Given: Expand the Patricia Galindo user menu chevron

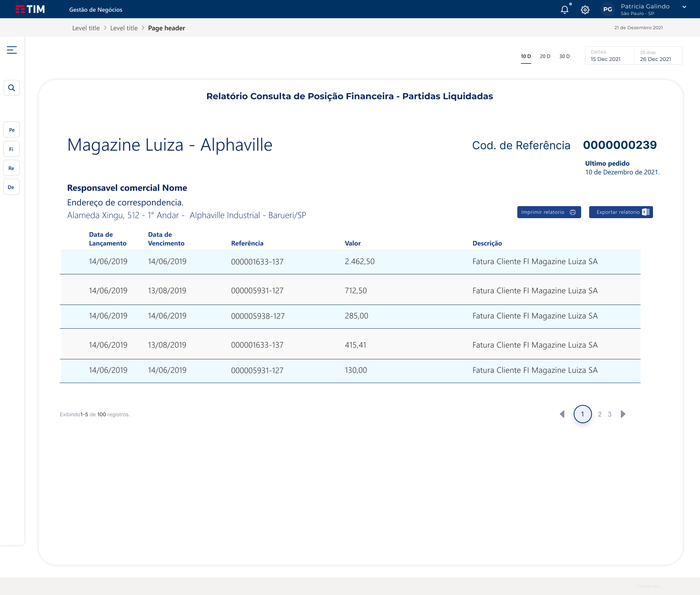Looking at the screenshot, I should [684, 7].
